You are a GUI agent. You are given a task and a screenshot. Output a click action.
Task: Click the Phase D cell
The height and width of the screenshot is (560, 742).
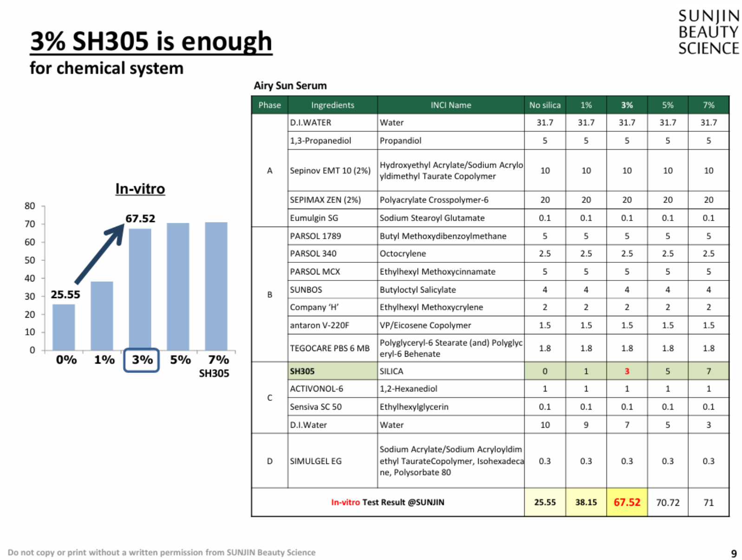[269, 461]
